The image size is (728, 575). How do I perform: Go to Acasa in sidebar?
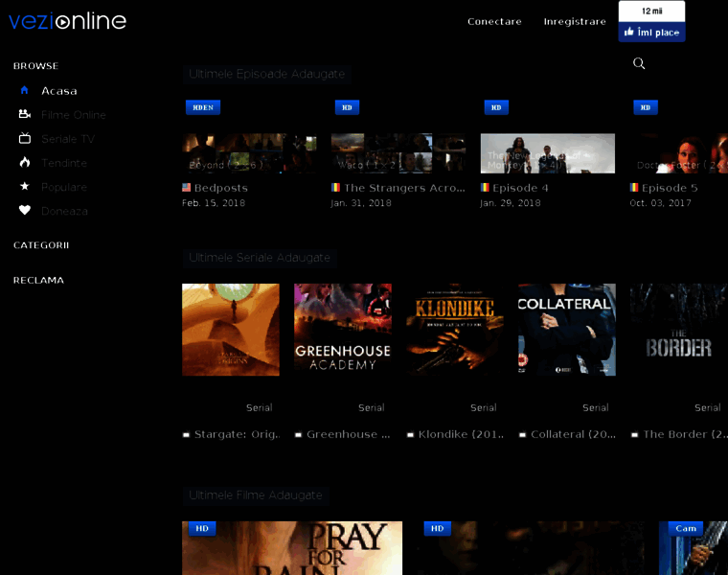coord(59,91)
